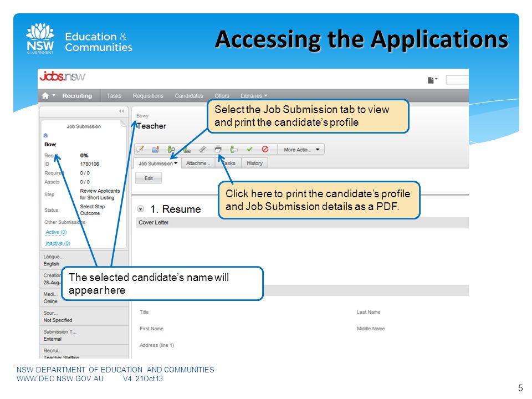Click the search input field top right
Image resolution: width=532 pixels, height=399 pixels.
coord(457,80)
